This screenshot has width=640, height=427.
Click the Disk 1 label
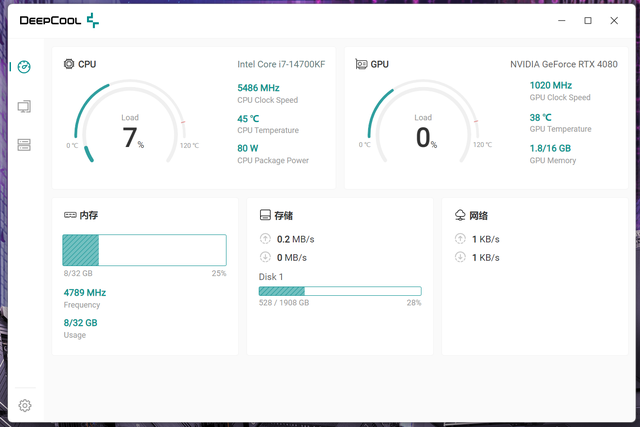point(271,277)
